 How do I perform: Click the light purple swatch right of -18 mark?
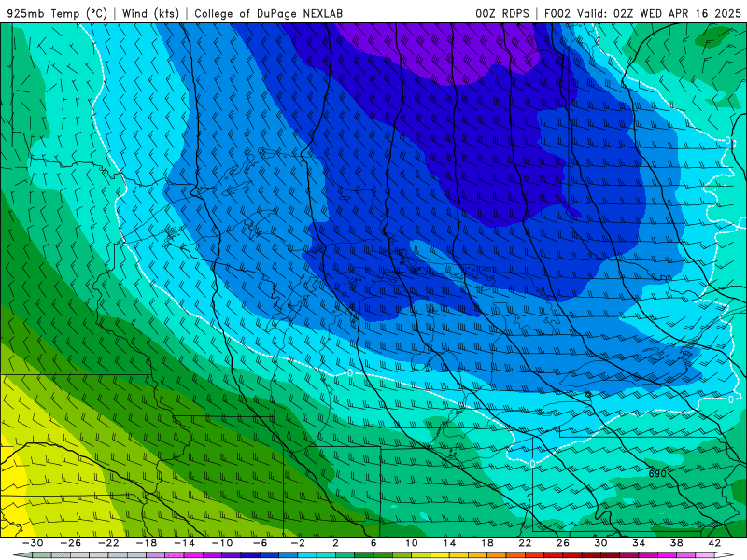point(156,555)
